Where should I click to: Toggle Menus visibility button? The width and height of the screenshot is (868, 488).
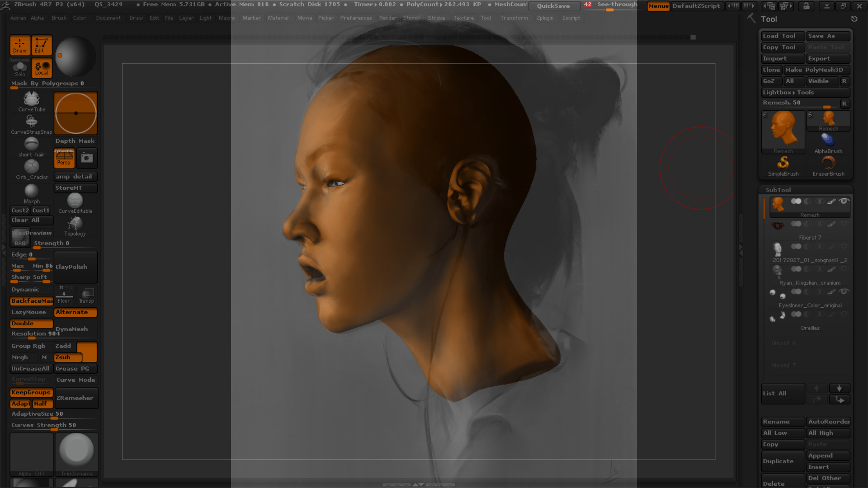click(x=658, y=6)
